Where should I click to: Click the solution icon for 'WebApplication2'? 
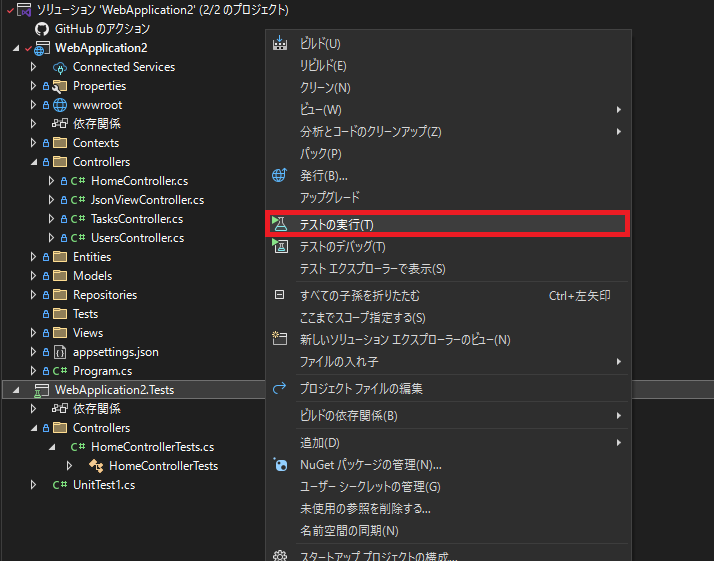(24, 10)
